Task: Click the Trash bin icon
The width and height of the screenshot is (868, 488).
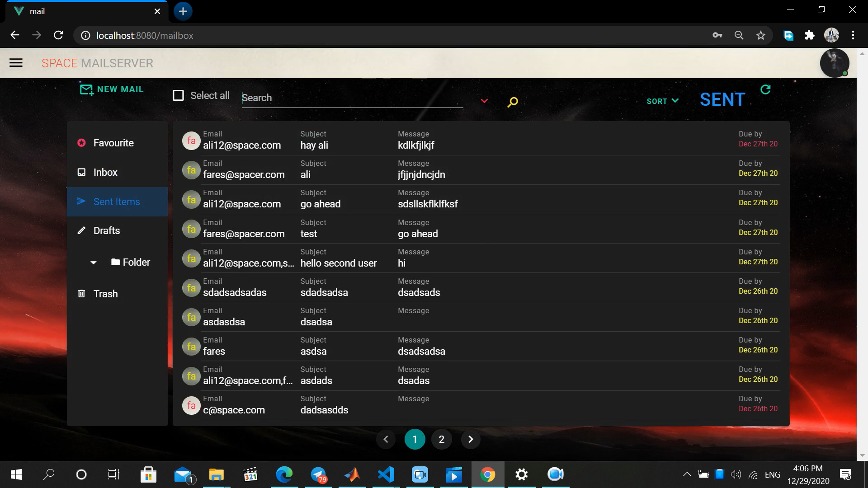Action: tap(81, 294)
